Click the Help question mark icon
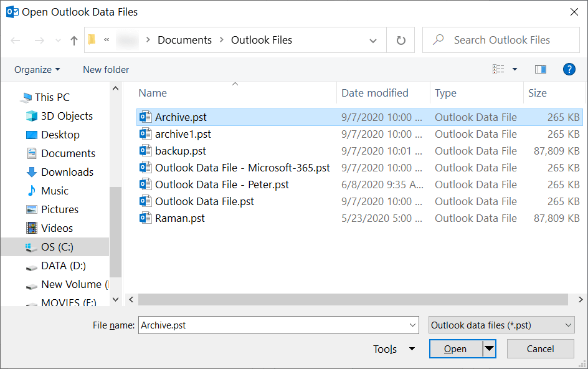Viewport: 588px width, 369px height. click(569, 69)
